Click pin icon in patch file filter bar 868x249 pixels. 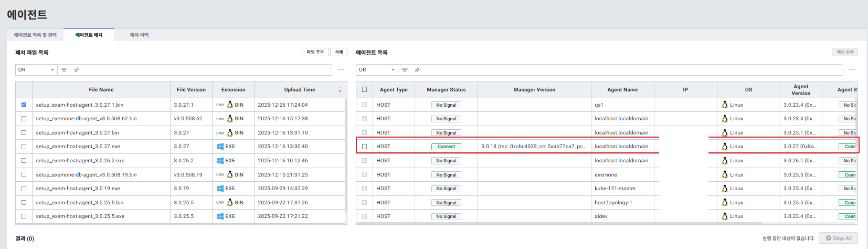pos(77,70)
